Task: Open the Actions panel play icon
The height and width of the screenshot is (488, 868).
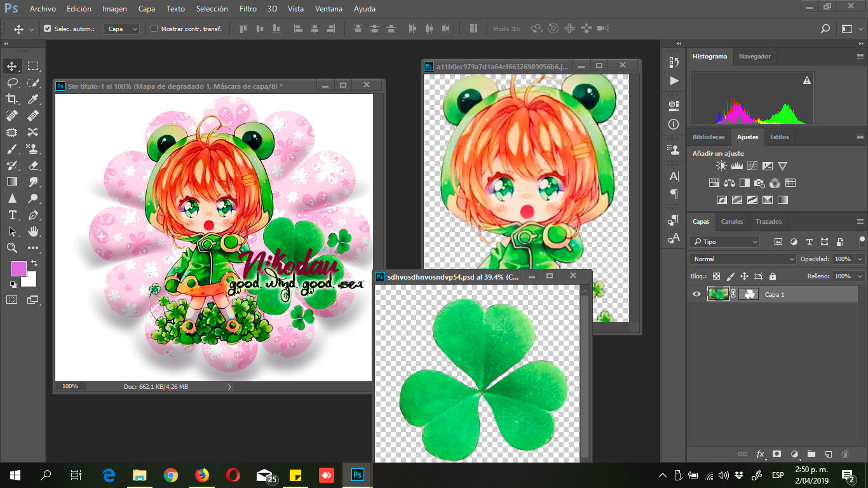Action: [674, 81]
